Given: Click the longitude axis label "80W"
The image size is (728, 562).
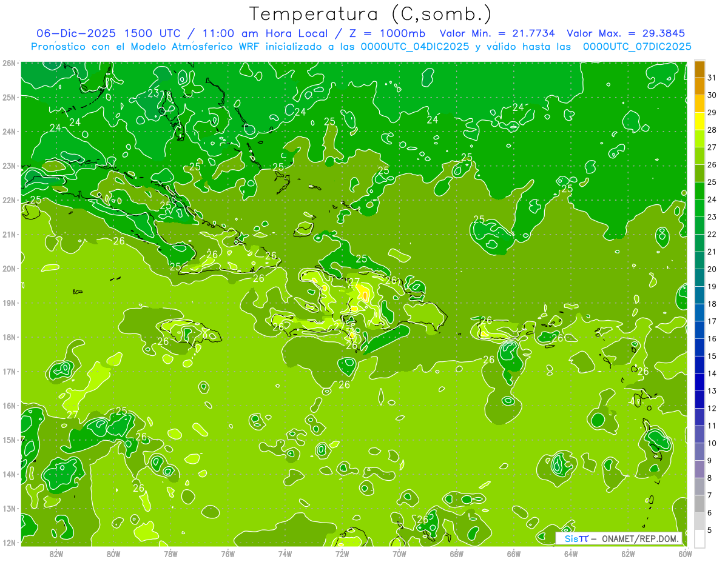Looking at the screenshot, I should (x=113, y=554).
